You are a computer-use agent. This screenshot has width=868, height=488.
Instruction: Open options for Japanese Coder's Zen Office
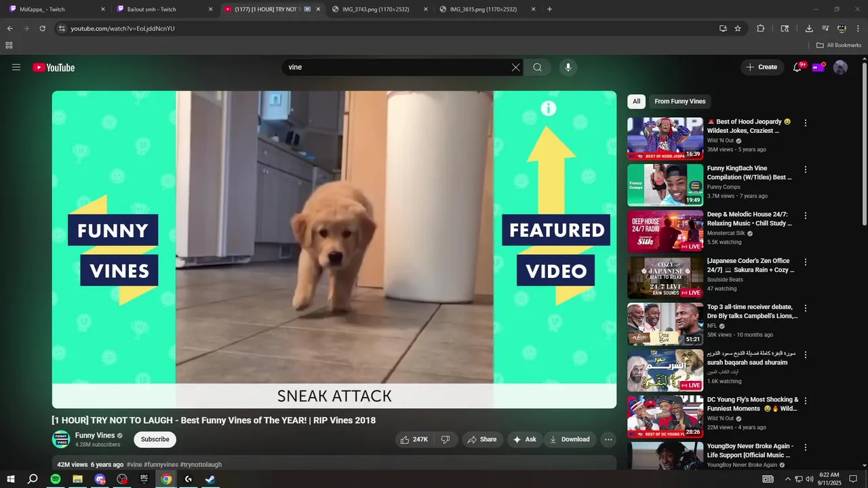click(806, 262)
